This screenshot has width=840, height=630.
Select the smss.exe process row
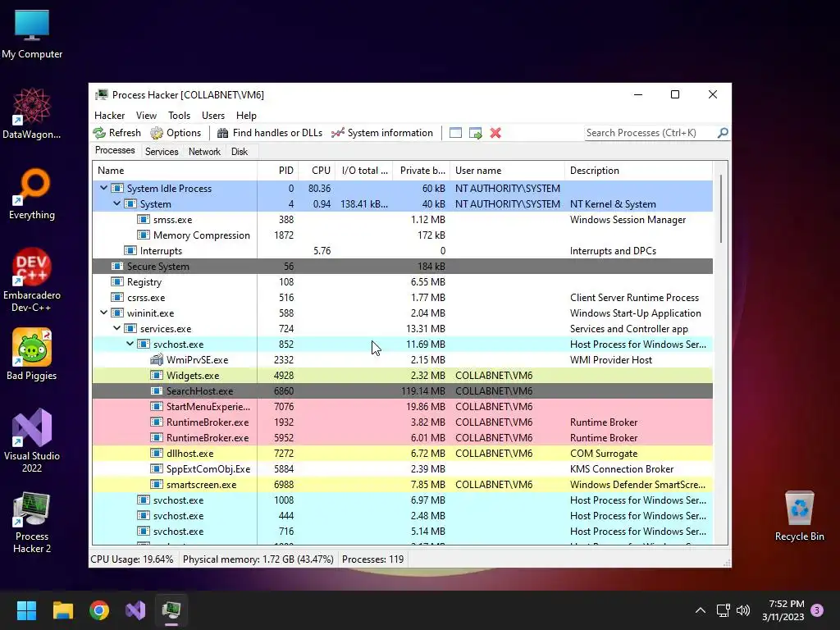pos(402,220)
